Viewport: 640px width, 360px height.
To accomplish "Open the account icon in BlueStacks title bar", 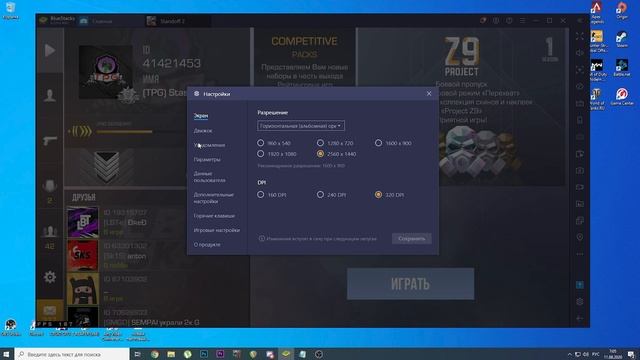I will [496, 20].
